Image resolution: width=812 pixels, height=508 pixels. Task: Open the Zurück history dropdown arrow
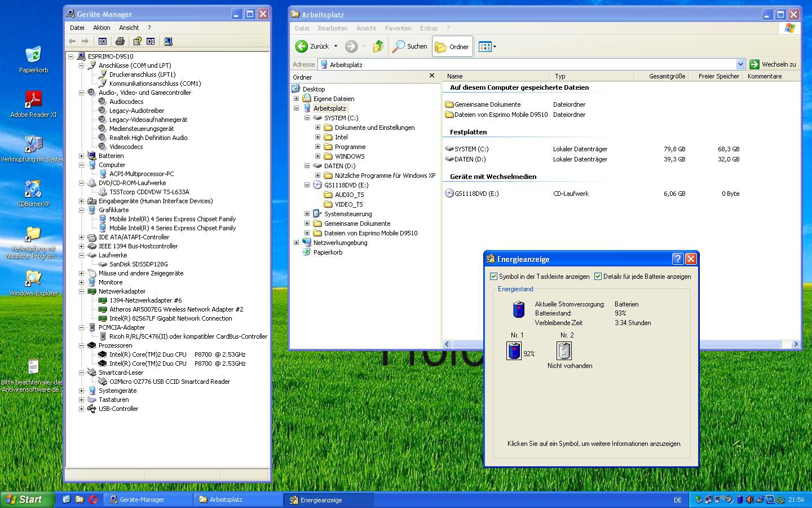(336, 46)
